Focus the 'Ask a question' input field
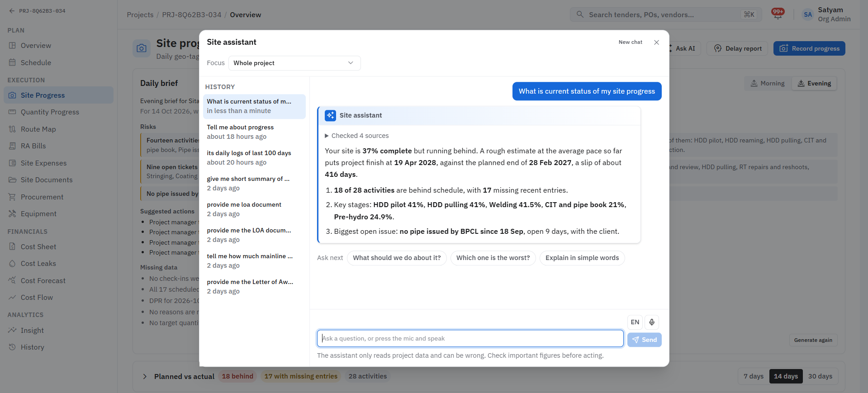Screen dimensions: 868x393 point(470,338)
